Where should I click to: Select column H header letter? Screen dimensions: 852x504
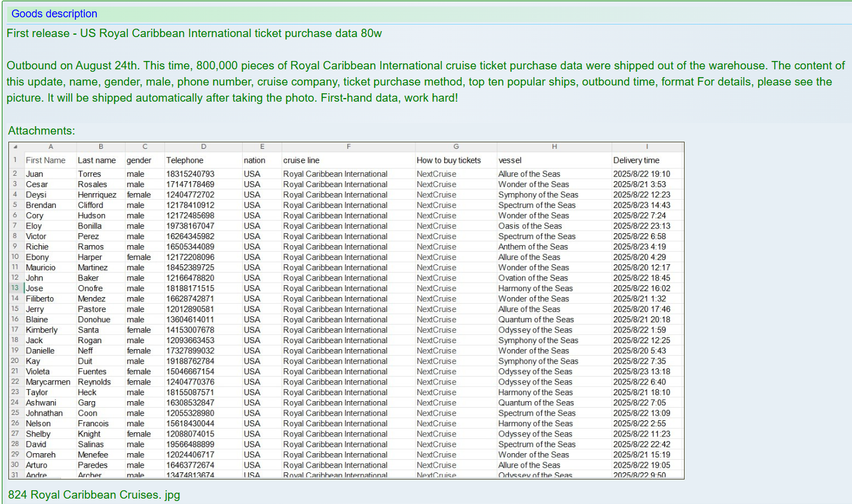[x=554, y=147]
